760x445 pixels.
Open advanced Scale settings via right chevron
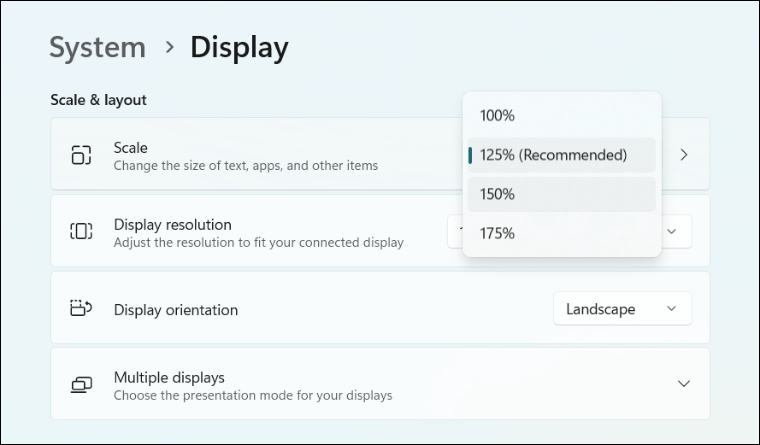point(684,155)
